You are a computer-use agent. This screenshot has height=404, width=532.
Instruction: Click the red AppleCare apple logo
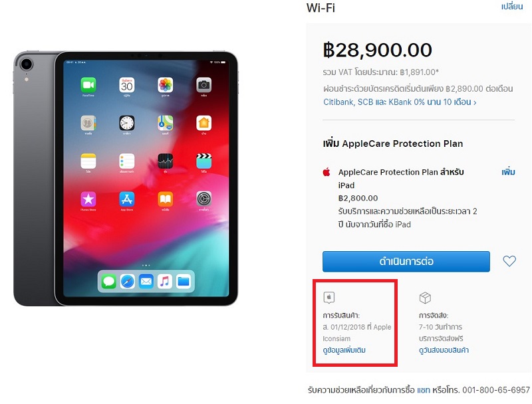(327, 172)
